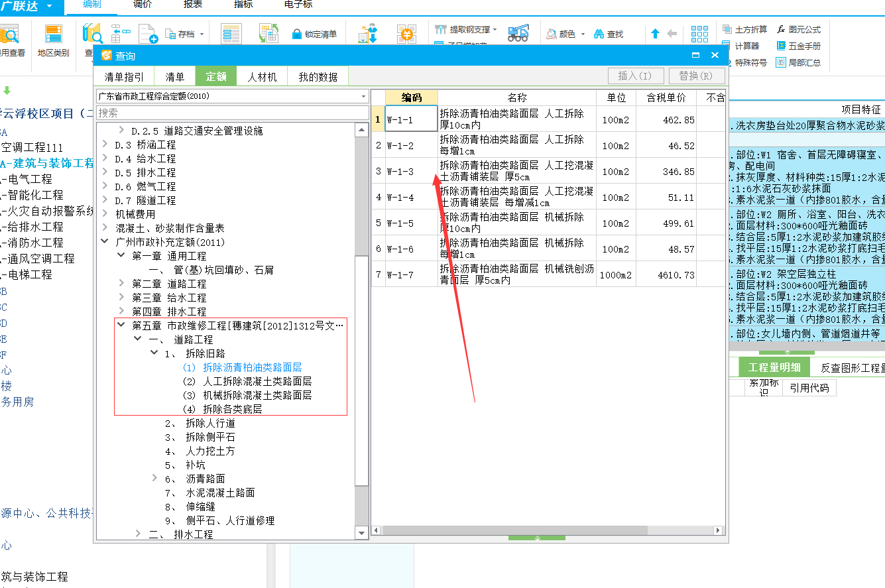Click the green down arrow in left panel

pos(7,91)
